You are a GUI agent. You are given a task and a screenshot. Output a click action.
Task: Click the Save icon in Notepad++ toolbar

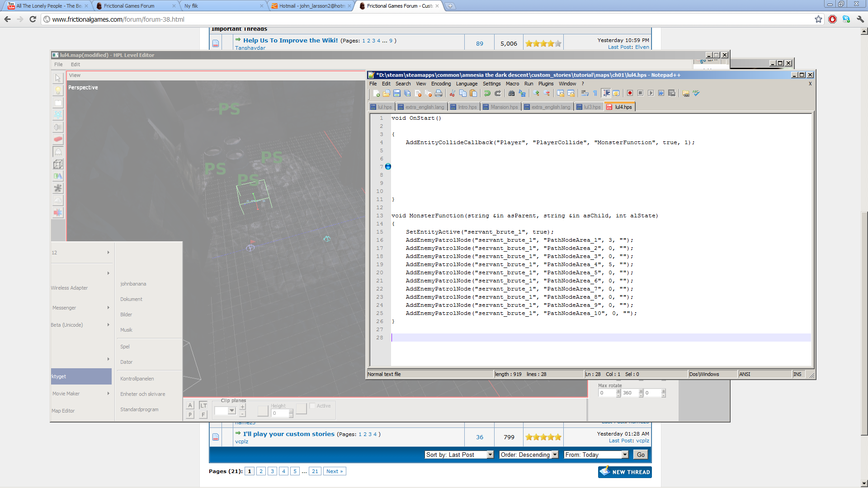(397, 93)
